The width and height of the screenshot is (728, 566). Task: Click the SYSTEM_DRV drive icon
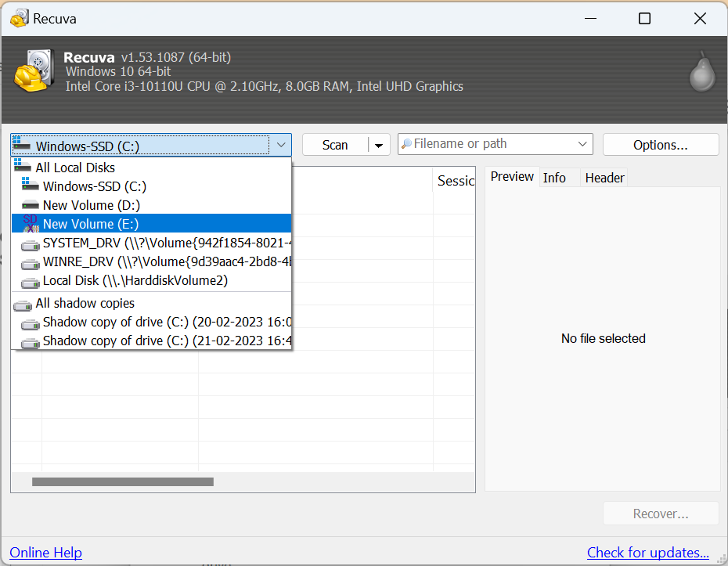[x=31, y=245]
